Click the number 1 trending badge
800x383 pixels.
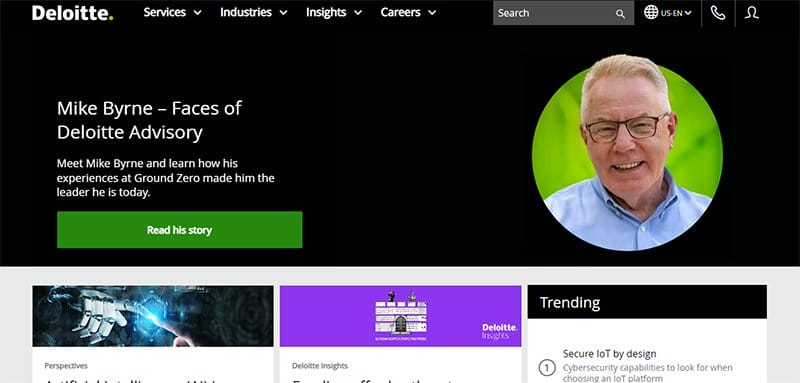(547, 368)
